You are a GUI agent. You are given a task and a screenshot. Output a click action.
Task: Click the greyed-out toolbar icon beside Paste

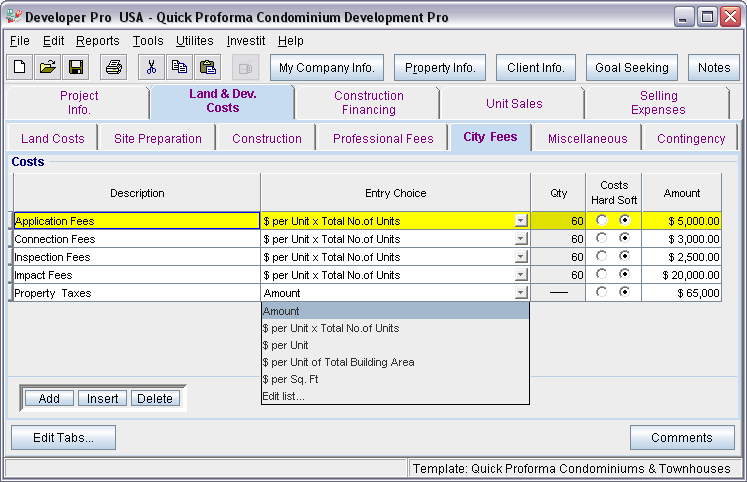[245, 68]
